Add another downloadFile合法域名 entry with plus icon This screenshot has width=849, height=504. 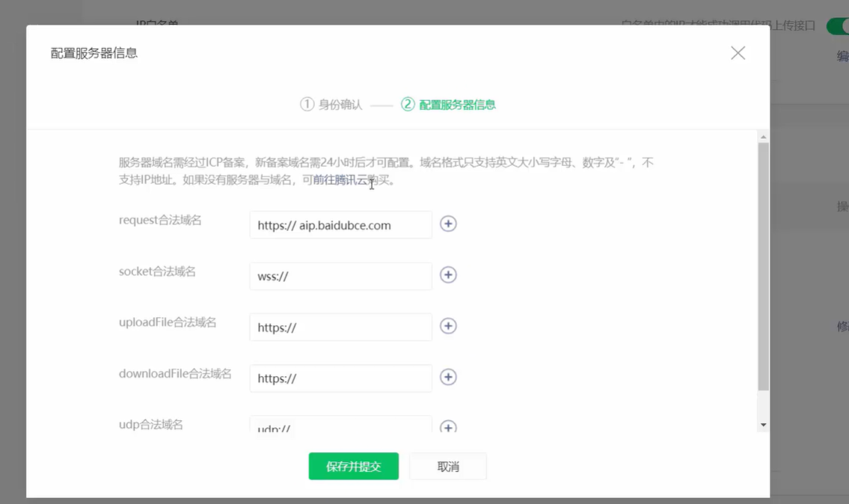(x=448, y=377)
